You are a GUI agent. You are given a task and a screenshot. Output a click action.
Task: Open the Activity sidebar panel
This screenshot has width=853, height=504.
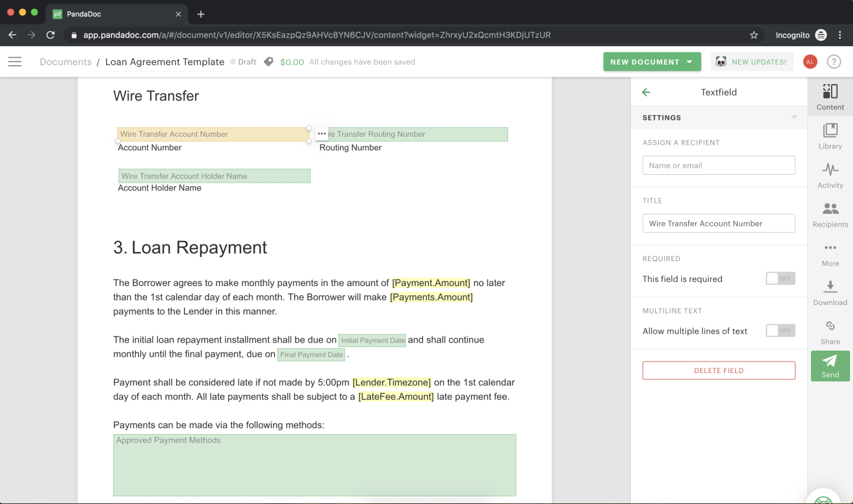pos(830,175)
